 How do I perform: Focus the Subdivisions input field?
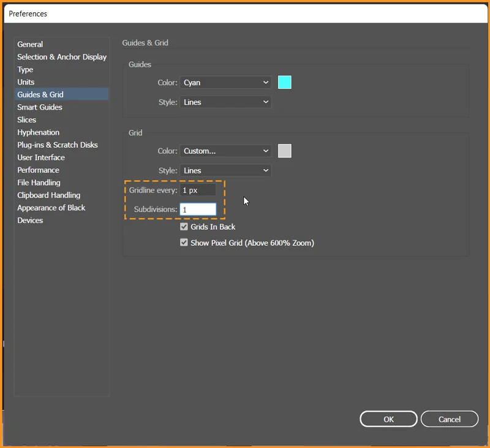click(198, 210)
